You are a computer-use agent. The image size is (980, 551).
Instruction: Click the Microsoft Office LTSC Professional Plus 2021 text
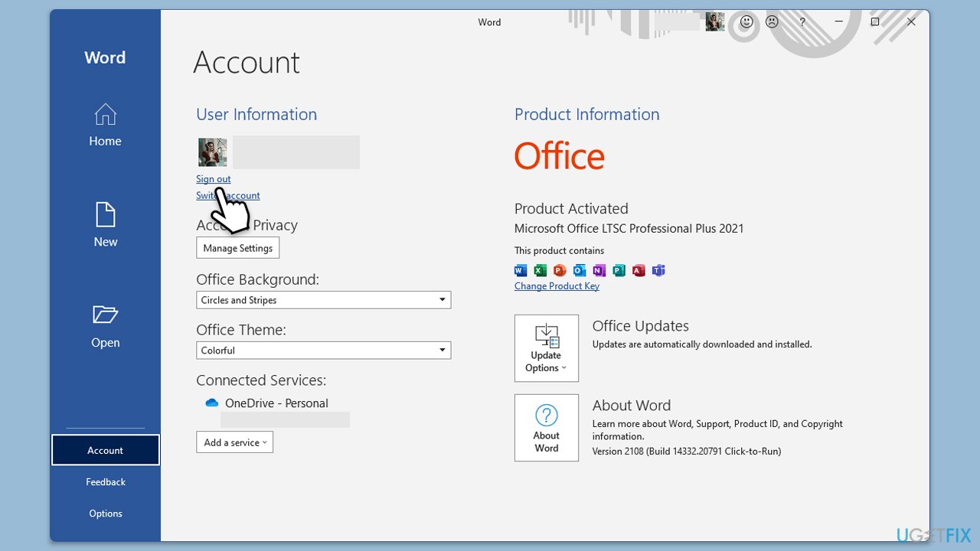click(x=629, y=228)
